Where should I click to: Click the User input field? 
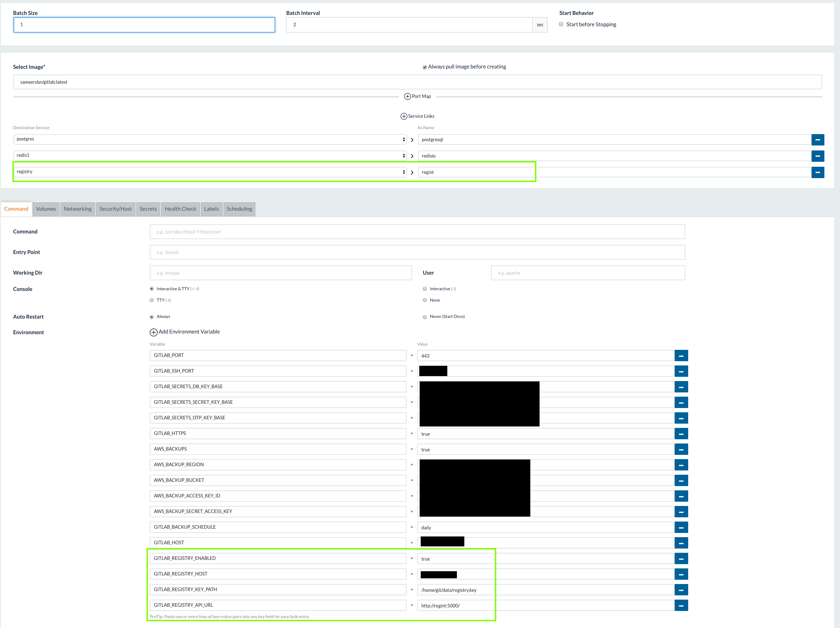coord(588,273)
